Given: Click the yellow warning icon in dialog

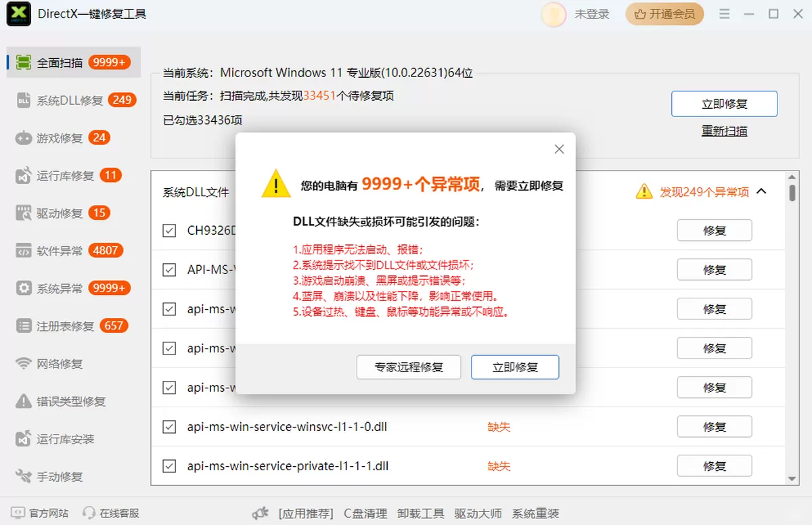Looking at the screenshot, I should click(276, 183).
